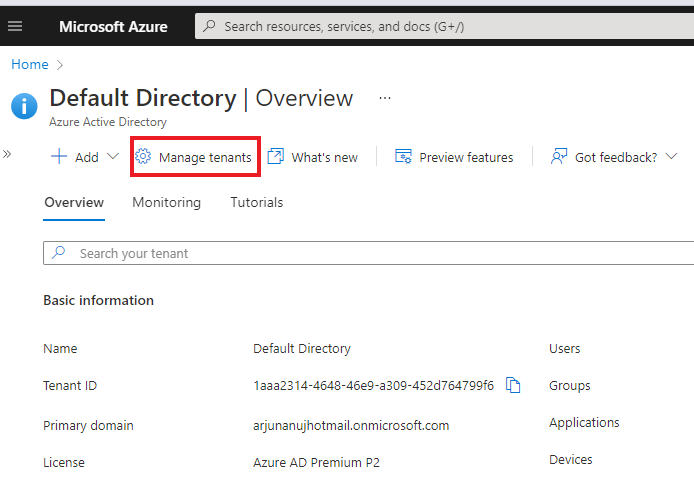Image resolution: width=694 pixels, height=491 pixels.
Task: Select the Tenant ID value 1aaa2314-4648-46e9-a309-452d764799f6
Action: (x=373, y=386)
